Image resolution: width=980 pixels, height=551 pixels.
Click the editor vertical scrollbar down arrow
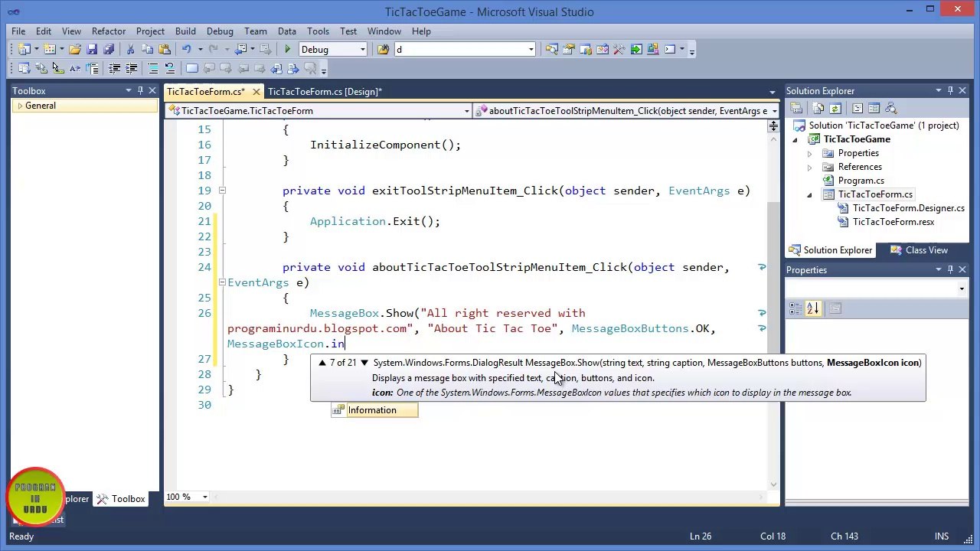773,483
